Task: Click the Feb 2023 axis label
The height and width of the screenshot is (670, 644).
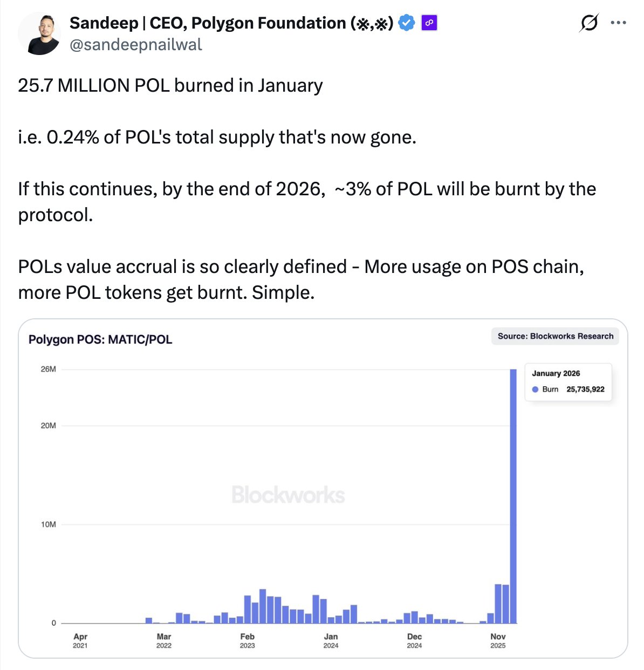Action: pos(247,640)
